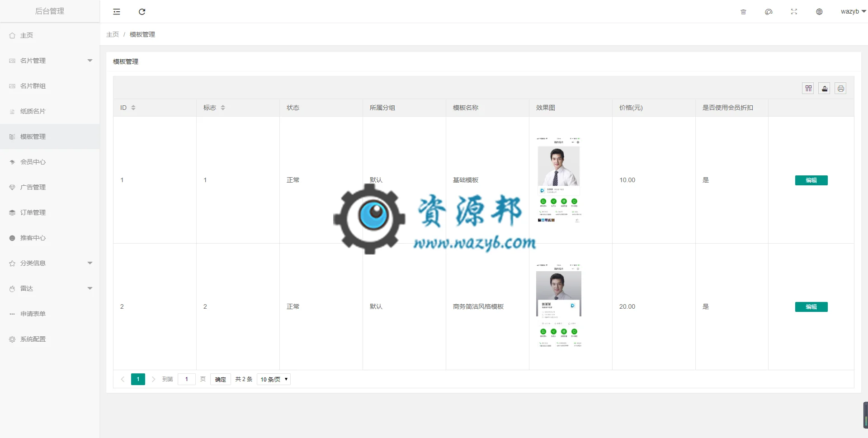Expand the 雷达 sidebar menu
868x438 pixels.
click(50, 288)
